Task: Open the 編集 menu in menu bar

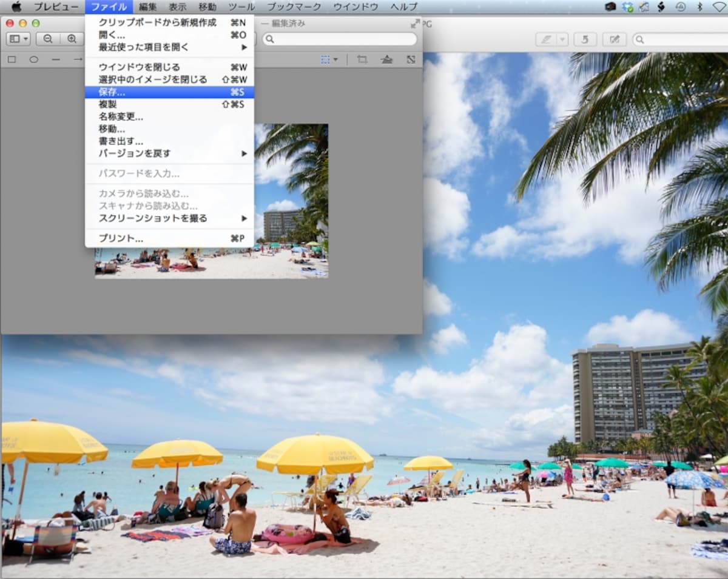Action: [147, 7]
